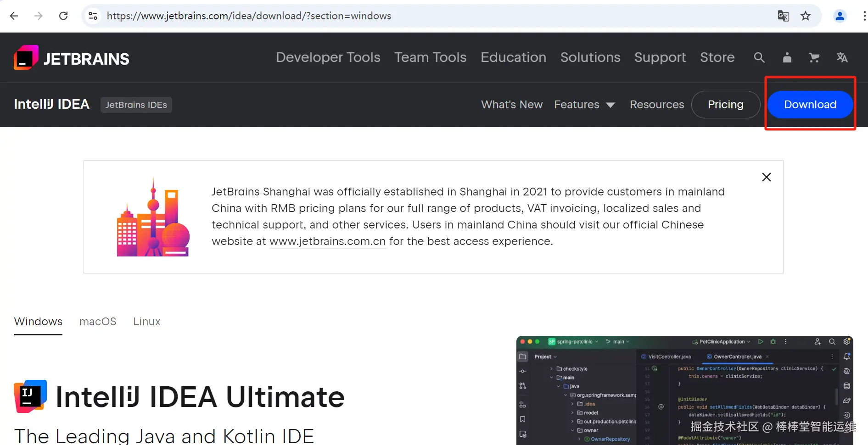
Task: Open the Developer Tools menu
Action: coord(328,57)
